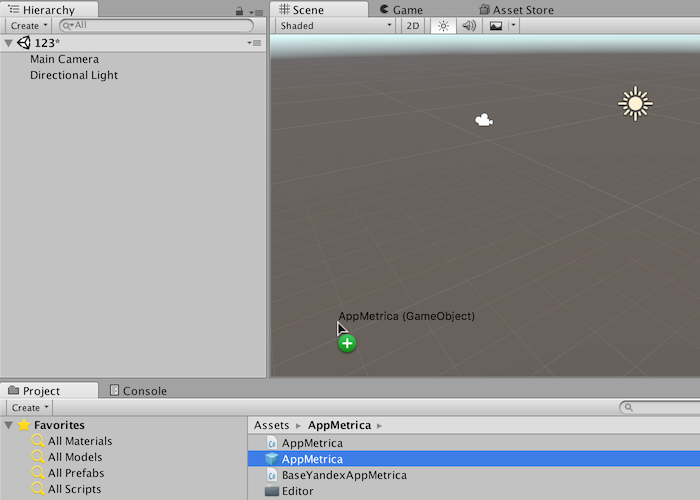The width and height of the screenshot is (700, 500).
Task: Click the Editor folder icon
Action: click(x=271, y=491)
